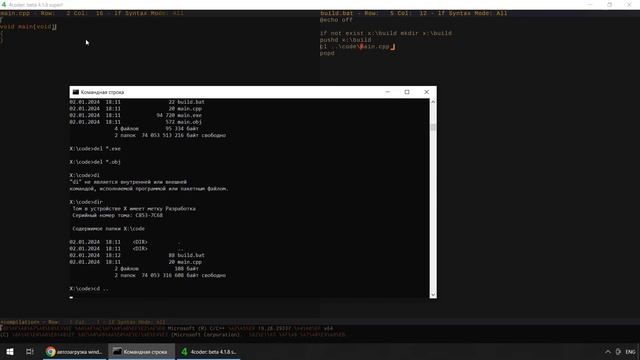This screenshot has height=360, width=640.
Task: Restore down the 4coder window
Action: tap(609, 4)
